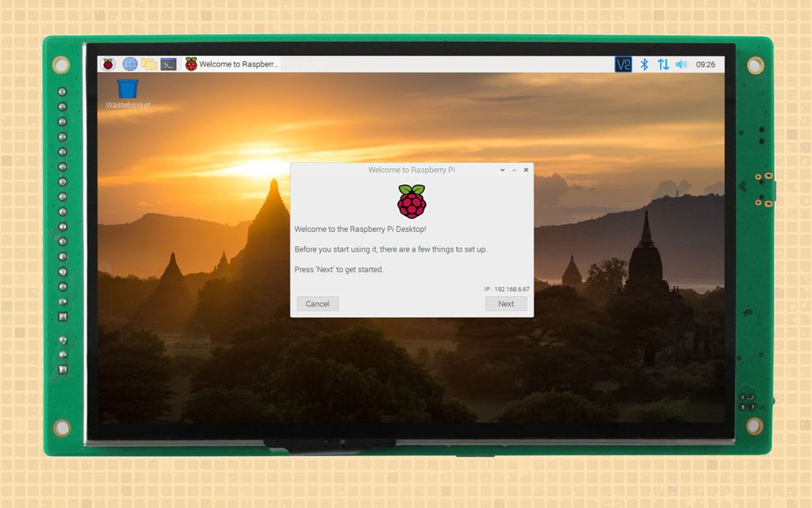Open the VNC Server status panel
This screenshot has width=812, height=508.
(622, 63)
